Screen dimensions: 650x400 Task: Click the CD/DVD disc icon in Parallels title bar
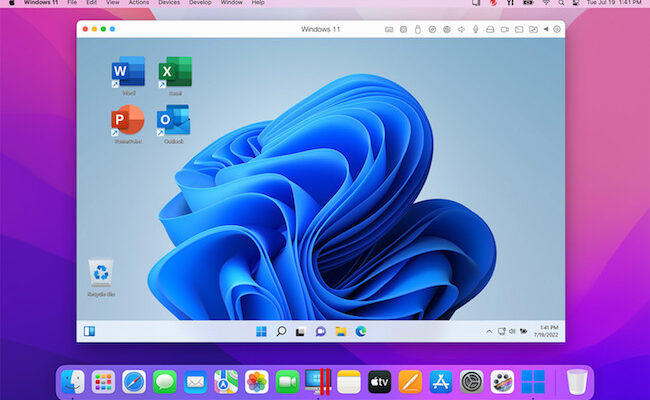pyautogui.click(x=432, y=29)
